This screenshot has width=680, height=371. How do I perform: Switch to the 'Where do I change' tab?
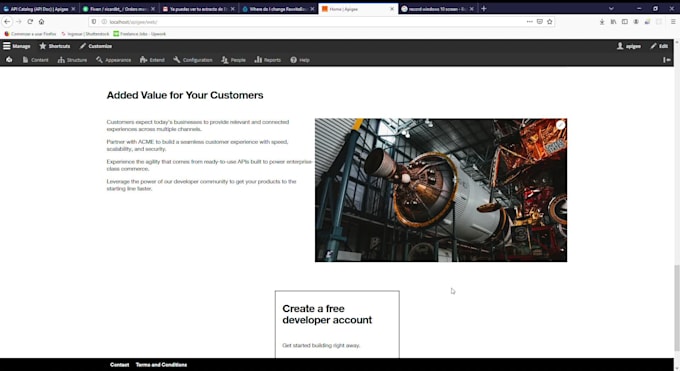pyautogui.click(x=278, y=9)
